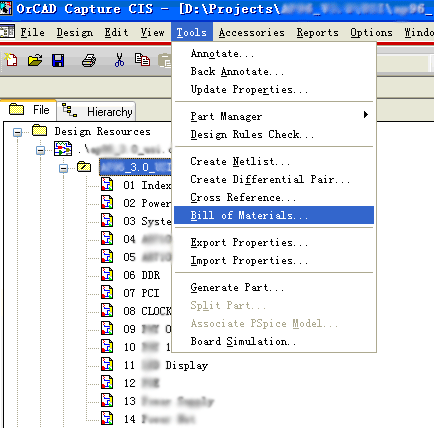Click the New document toolbar icon
Viewport: 434px width, 428px height.
[11, 60]
